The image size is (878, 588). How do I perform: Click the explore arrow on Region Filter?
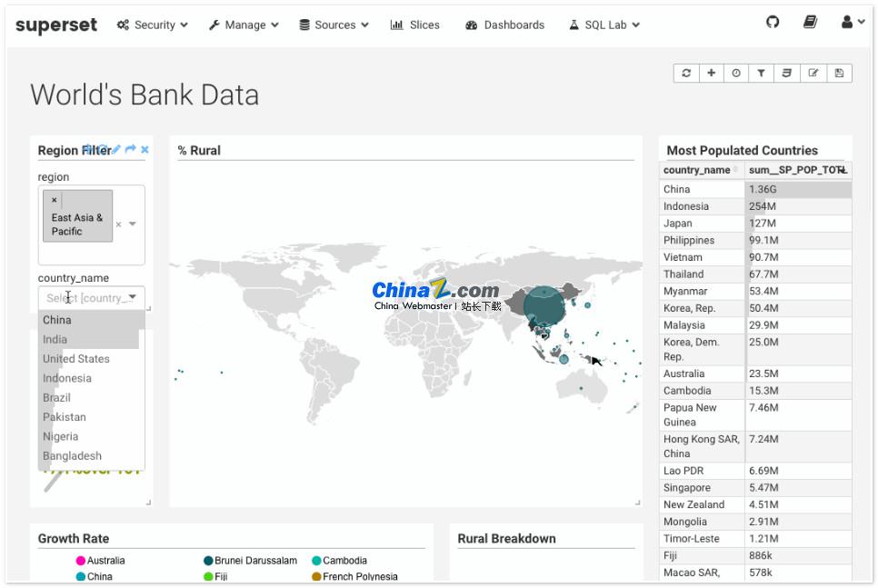point(130,150)
